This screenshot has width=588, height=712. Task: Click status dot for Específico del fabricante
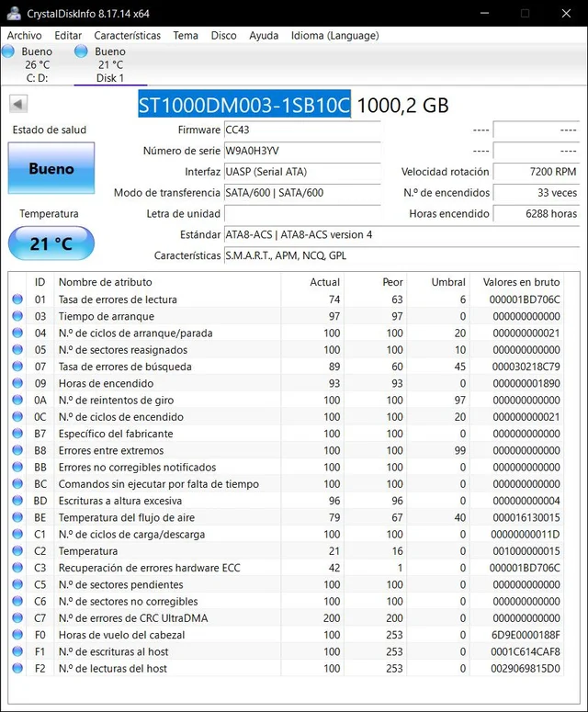[17, 434]
